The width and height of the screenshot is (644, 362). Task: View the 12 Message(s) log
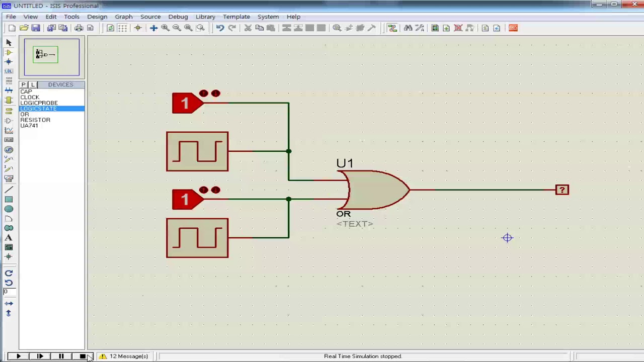pos(124,356)
